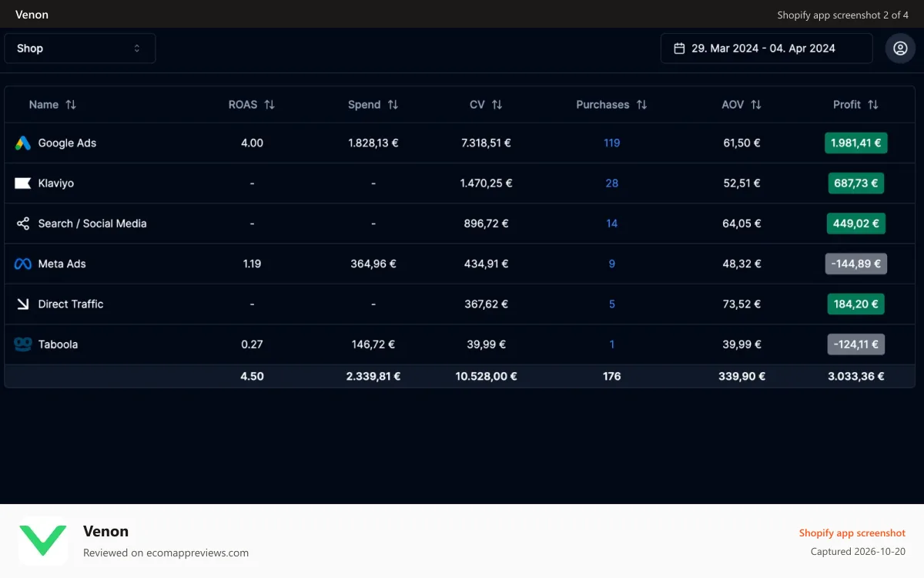Image resolution: width=924 pixels, height=578 pixels.
Task: Select the Klaviyo row name
Action: pyautogui.click(x=56, y=183)
